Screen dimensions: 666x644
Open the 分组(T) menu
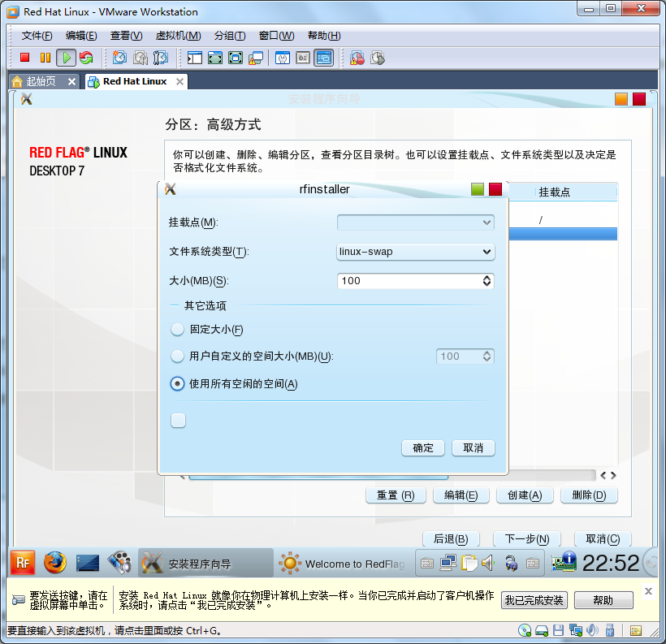click(x=230, y=36)
